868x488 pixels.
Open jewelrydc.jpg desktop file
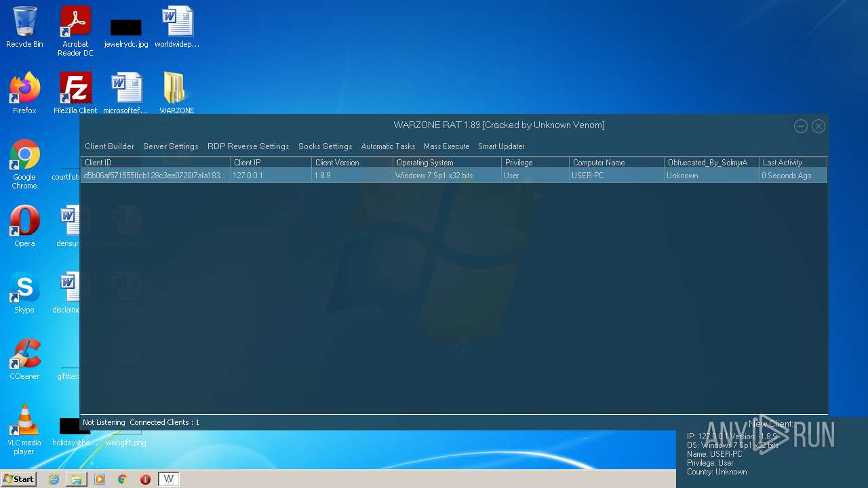[x=126, y=31]
